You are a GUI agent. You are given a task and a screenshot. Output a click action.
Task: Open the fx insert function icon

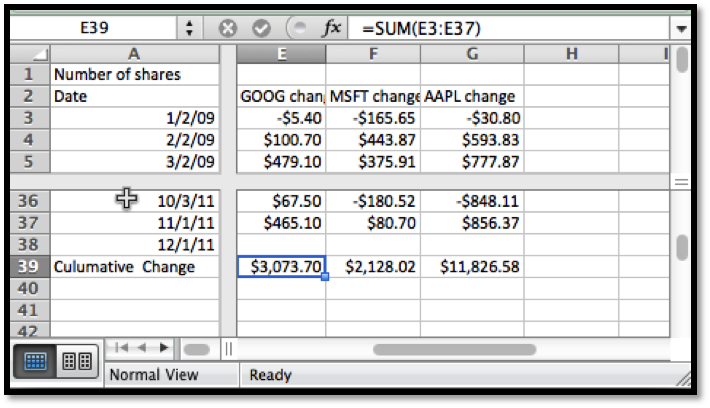coord(331,28)
